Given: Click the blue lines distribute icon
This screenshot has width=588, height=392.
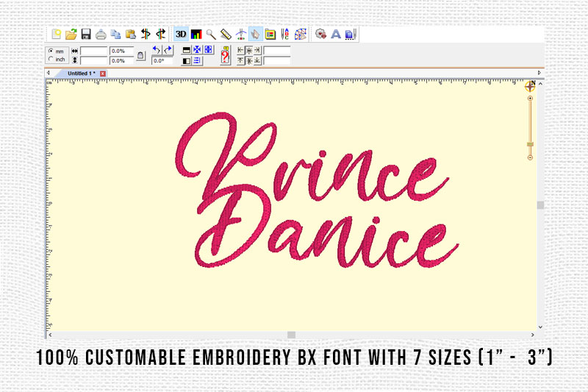Looking at the screenshot, I should [x=197, y=60].
